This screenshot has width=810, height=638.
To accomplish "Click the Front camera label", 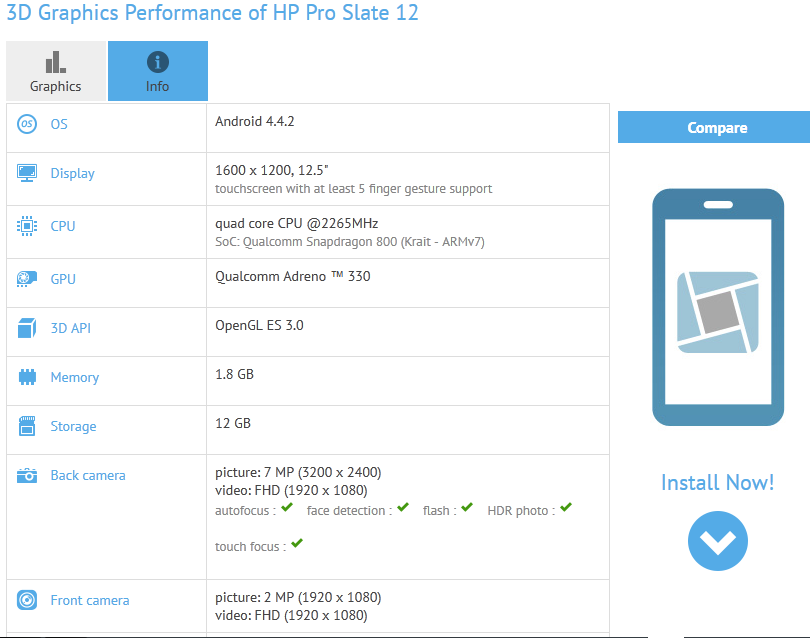I will pos(90,600).
